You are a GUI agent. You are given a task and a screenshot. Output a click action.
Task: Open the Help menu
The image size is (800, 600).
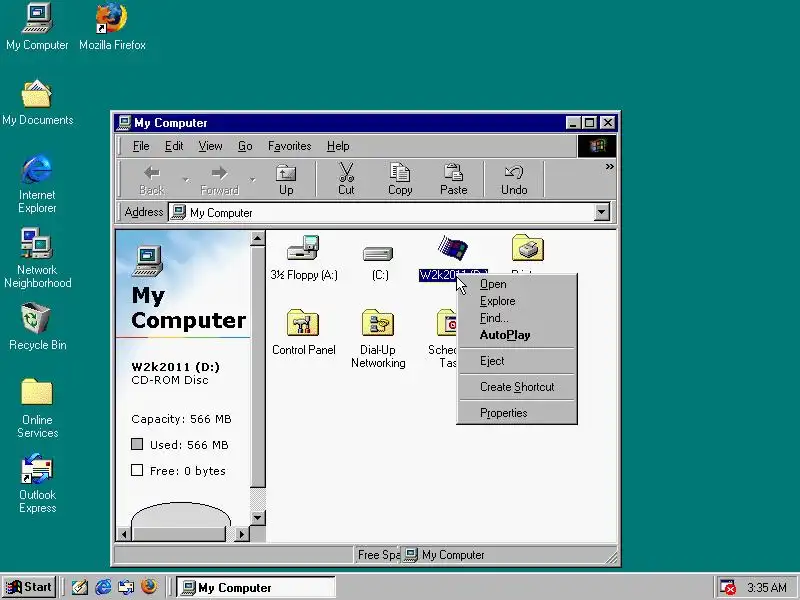tap(338, 146)
